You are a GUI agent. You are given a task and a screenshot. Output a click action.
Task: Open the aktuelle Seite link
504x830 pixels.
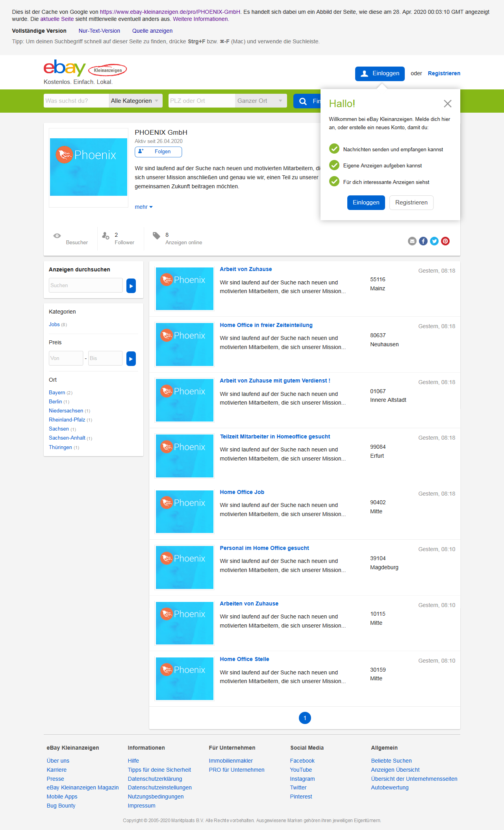click(x=57, y=19)
